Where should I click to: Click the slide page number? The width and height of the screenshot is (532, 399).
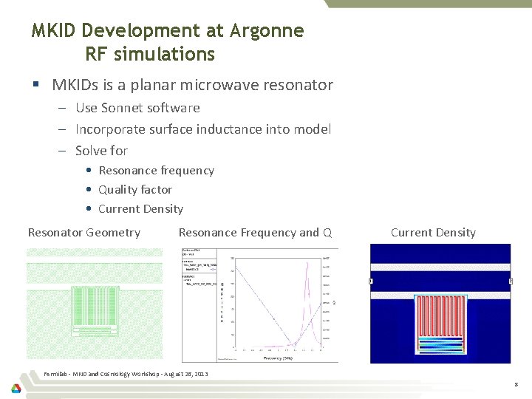tap(516, 384)
